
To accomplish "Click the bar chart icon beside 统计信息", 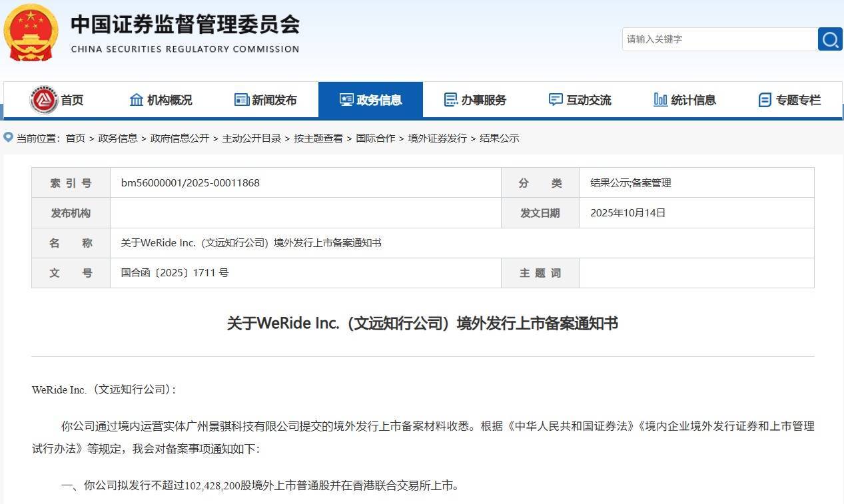I will pos(660,100).
